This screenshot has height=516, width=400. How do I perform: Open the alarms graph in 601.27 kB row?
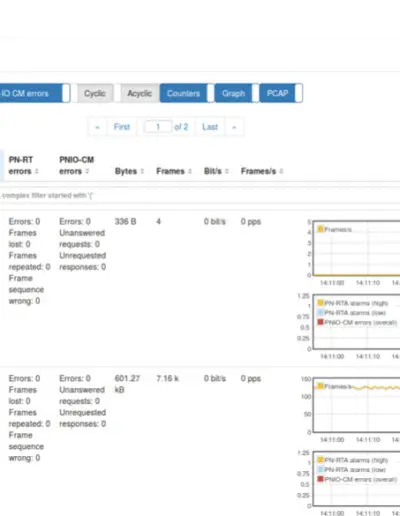point(356,479)
